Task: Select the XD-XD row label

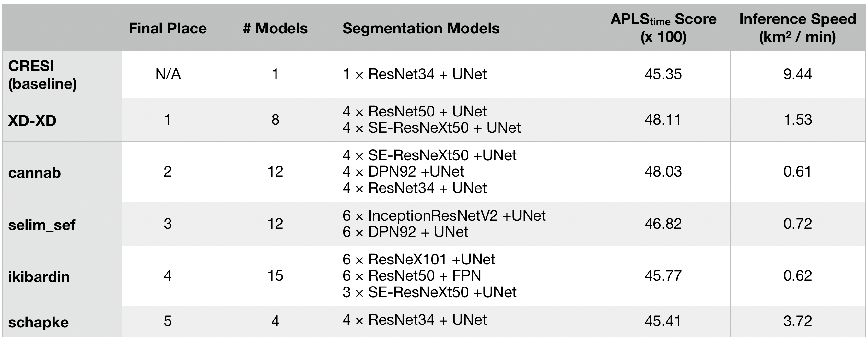Action: [32, 120]
